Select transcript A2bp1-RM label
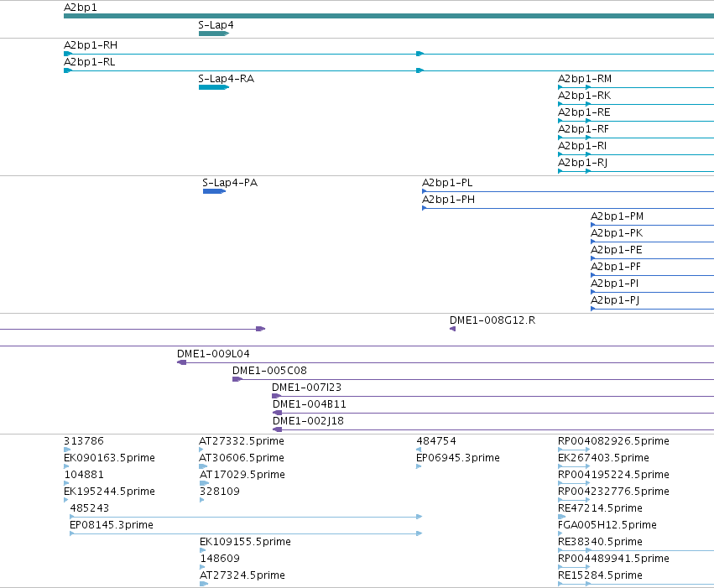Viewport: 714px width, 588px height. 585,79
